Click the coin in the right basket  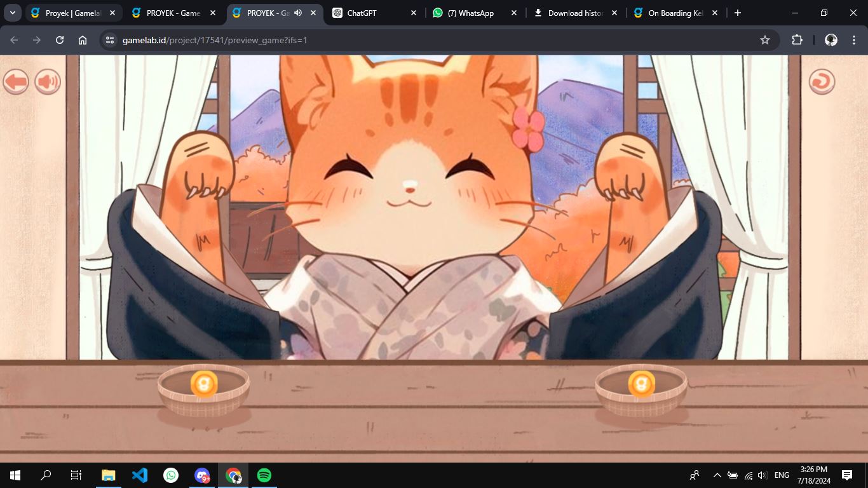641,384
